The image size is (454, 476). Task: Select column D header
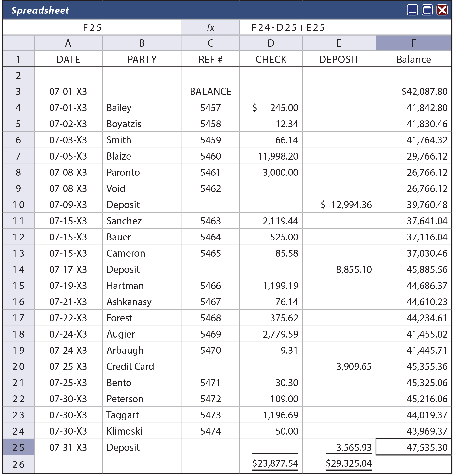click(271, 43)
